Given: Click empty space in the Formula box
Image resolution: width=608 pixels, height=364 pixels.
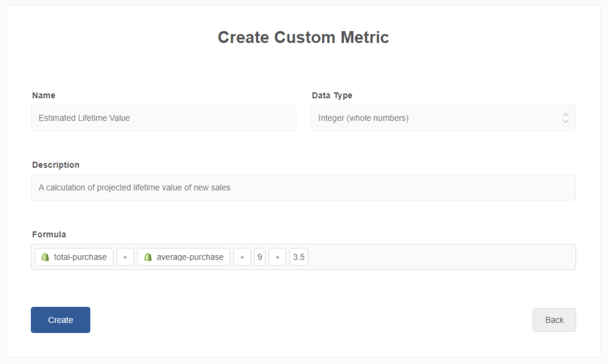Looking at the screenshot, I should [442, 257].
